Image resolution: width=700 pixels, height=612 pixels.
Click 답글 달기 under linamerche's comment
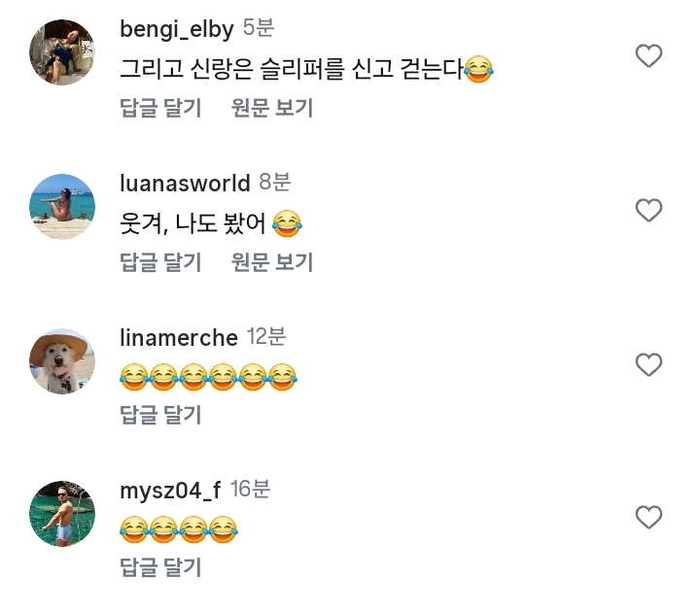(160, 415)
